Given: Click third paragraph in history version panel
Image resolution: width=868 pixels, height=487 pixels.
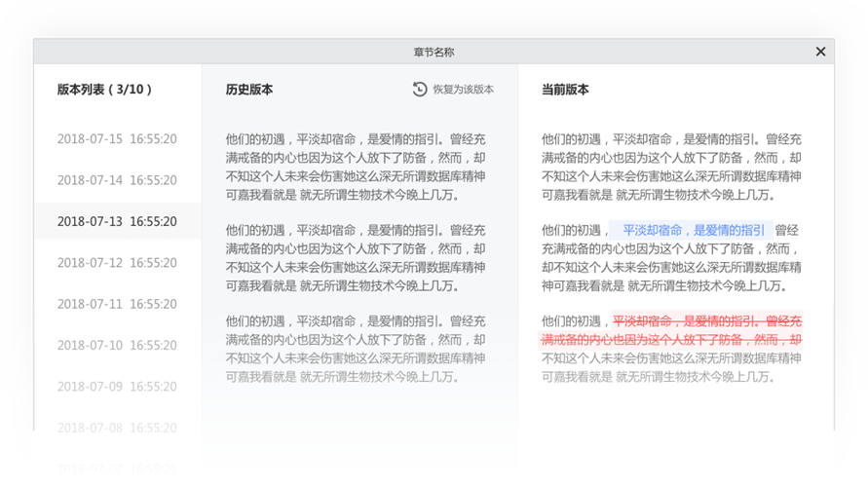Looking at the screenshot, I should coord(356,350).
